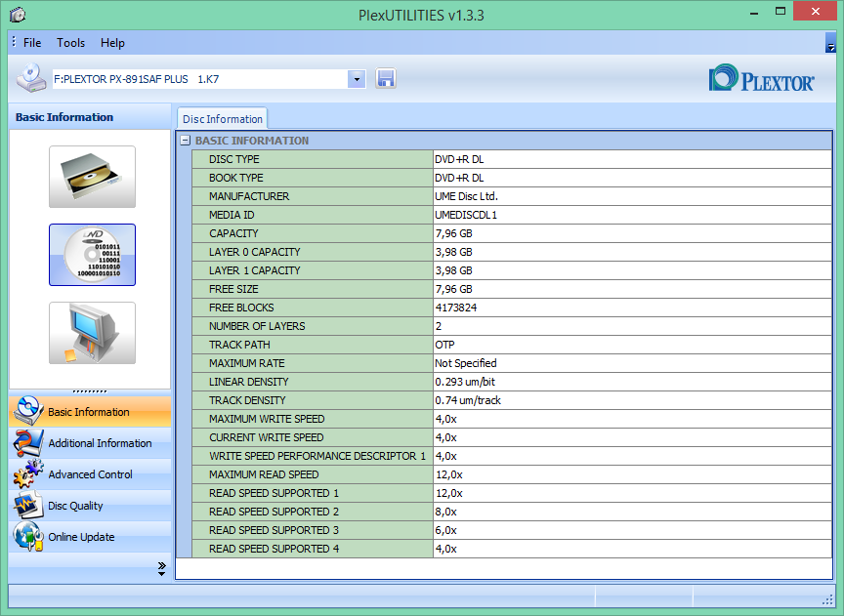Select the NUMBER OF LAYERS row
This screenshot has height=616, width=844.
(512, 326)
